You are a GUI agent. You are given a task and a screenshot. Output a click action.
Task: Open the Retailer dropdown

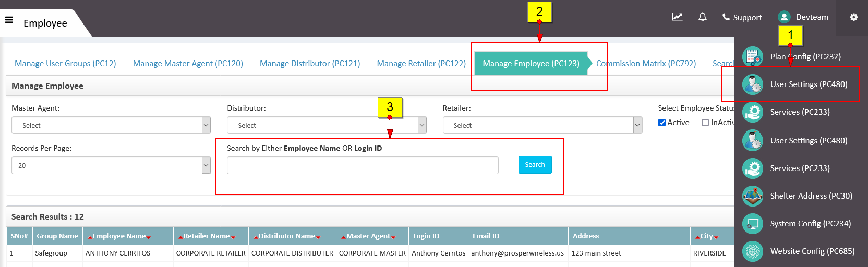542,125
